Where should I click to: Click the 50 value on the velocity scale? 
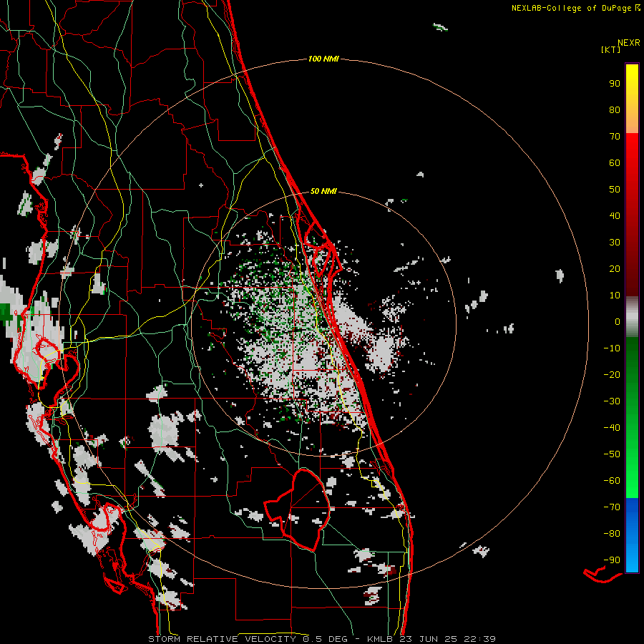click(x=615, y=190)
